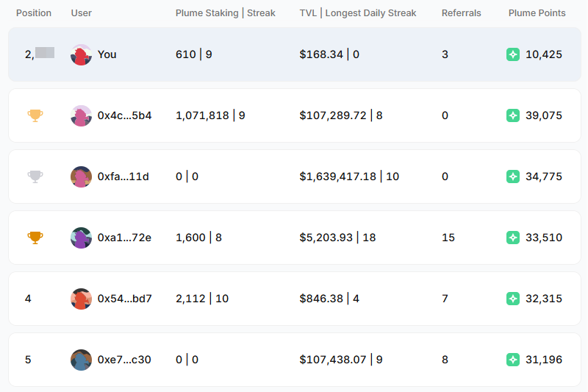Image resolution: width=588 pixels, height=392 pixels.
Task: Click the Plume Points icon beside 34,775
Action: click(513, 177)
